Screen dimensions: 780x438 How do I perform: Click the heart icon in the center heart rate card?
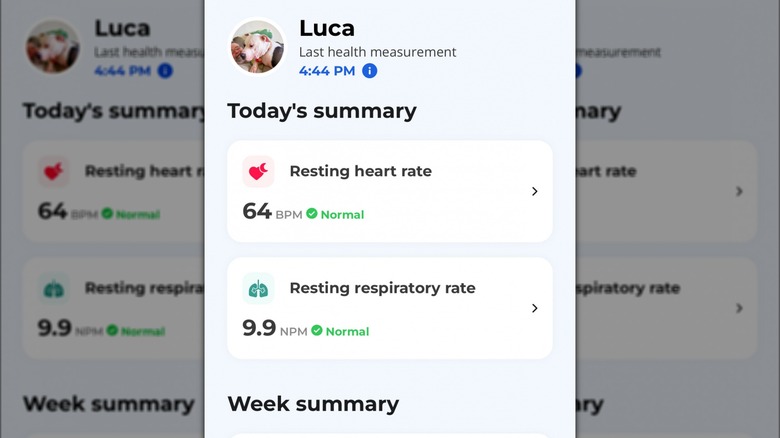258,172
